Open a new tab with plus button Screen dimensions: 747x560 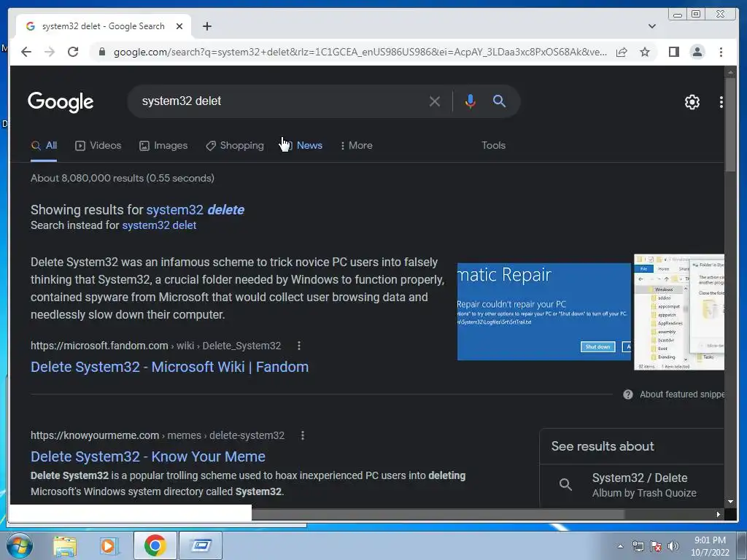206,26
